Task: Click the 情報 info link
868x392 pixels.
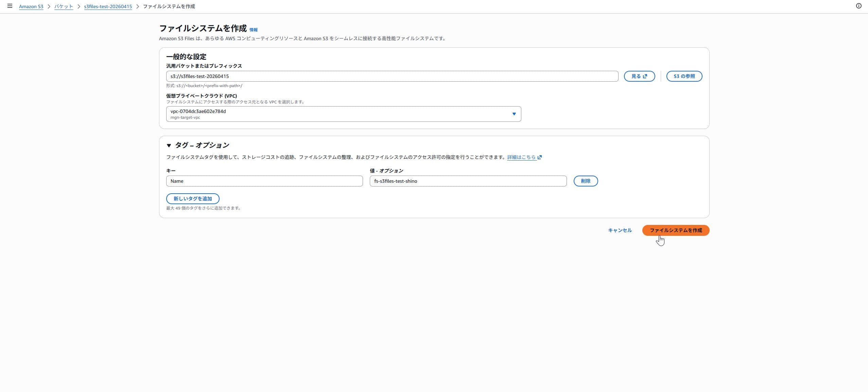Action: [253, 30]
